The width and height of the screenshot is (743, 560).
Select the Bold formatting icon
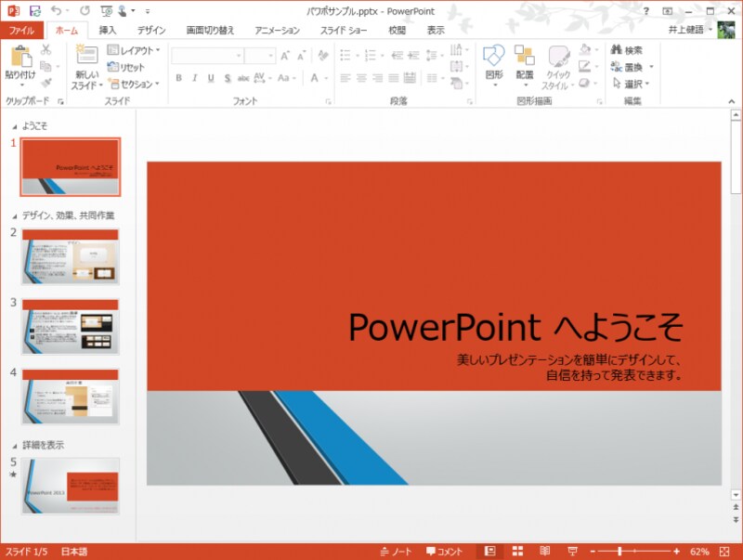[x=178, y=77]
